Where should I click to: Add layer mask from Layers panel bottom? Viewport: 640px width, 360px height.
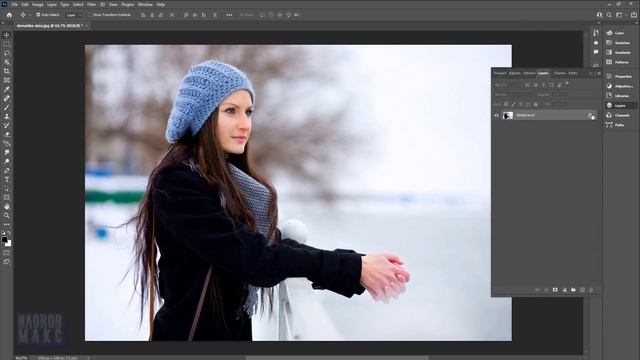[x=555, y=290]
